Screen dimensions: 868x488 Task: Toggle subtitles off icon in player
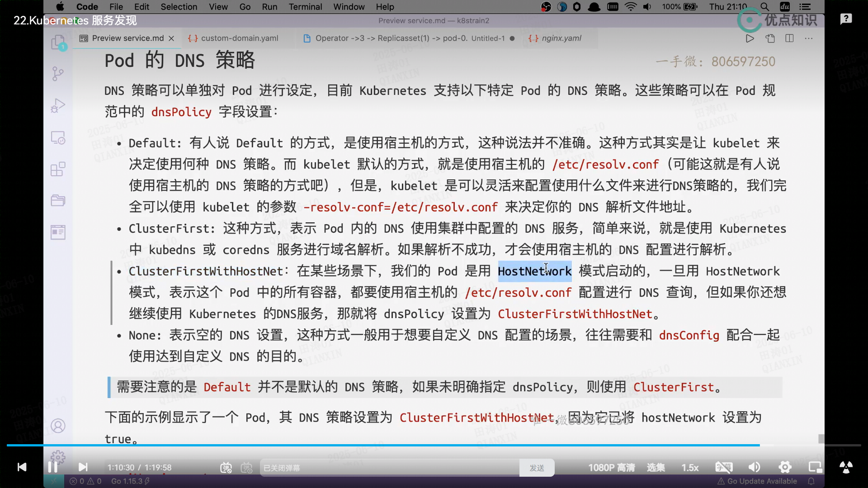[x=724, y=467]
